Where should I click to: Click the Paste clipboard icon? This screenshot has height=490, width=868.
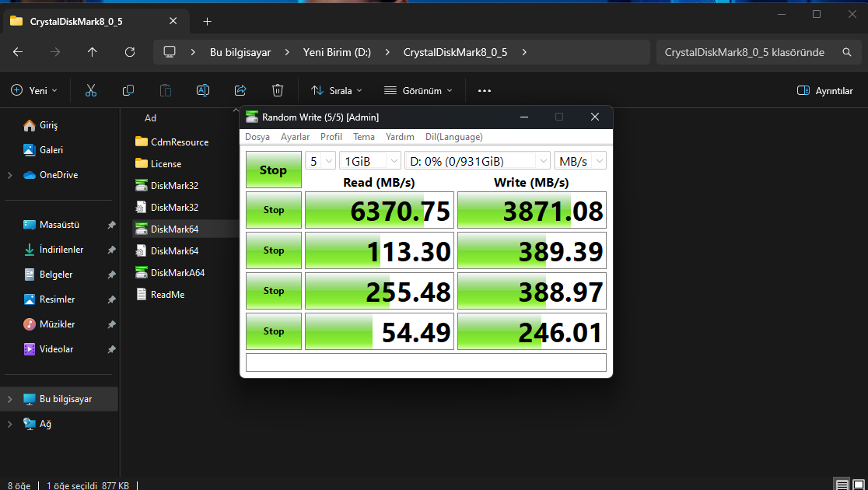click(x=166, y=90)
